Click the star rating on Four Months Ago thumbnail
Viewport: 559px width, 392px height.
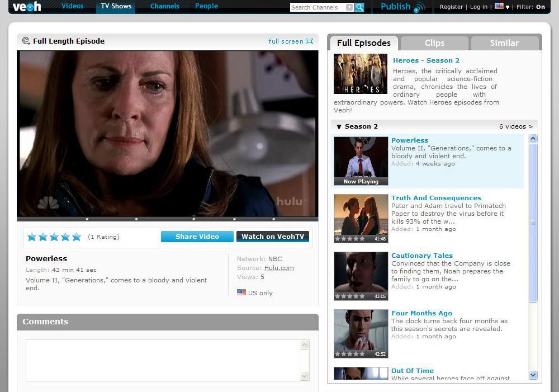pyautogui.click(x=350, y=354)
